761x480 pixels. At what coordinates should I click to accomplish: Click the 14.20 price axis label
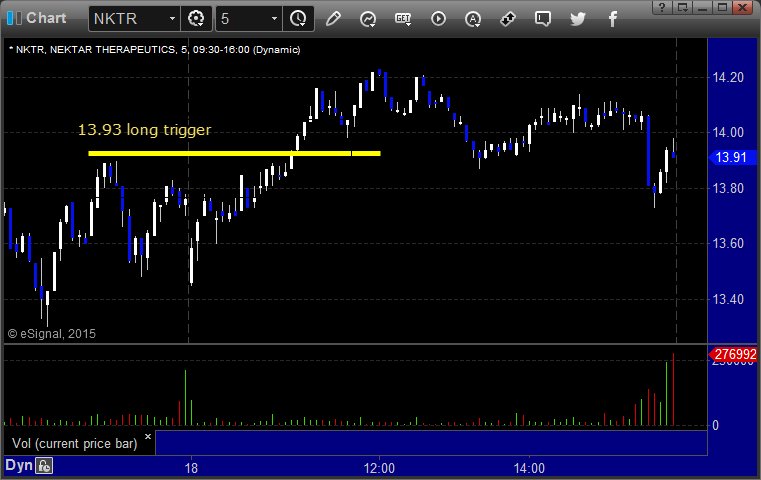tap(728, 78)
